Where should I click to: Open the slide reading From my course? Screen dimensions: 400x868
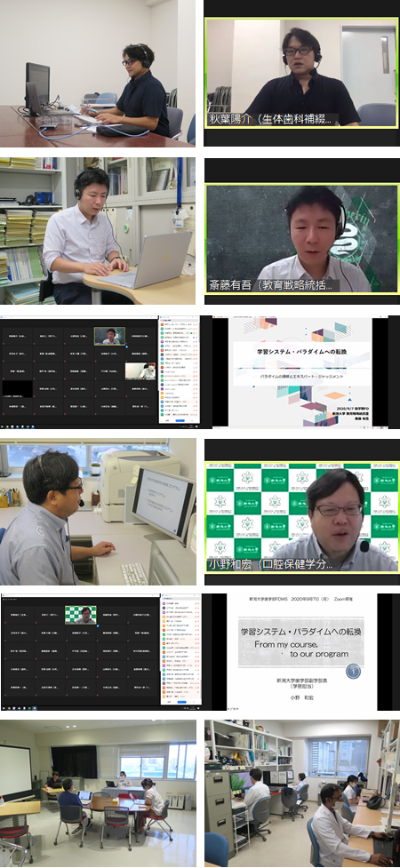pos(301,651)
